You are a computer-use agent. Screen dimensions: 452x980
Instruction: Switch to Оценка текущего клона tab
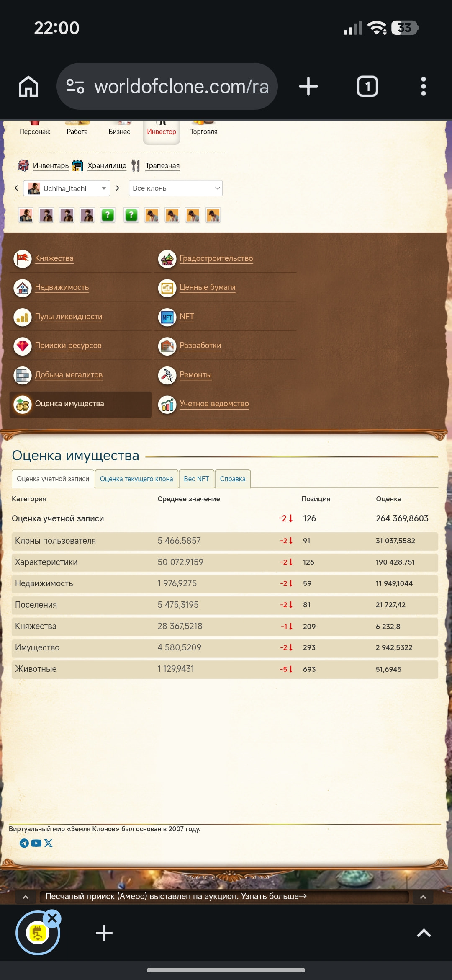pyautogui.click(x=136, y=479)
